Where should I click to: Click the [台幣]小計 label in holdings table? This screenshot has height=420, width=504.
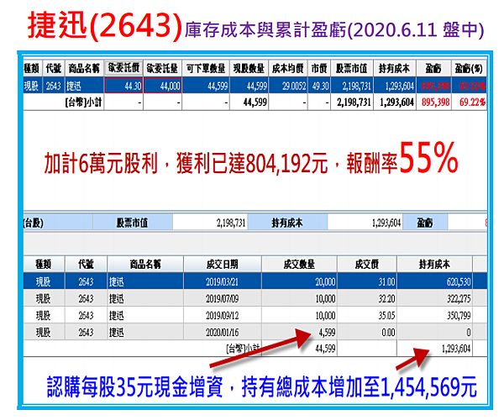click(x=83, y=102)
